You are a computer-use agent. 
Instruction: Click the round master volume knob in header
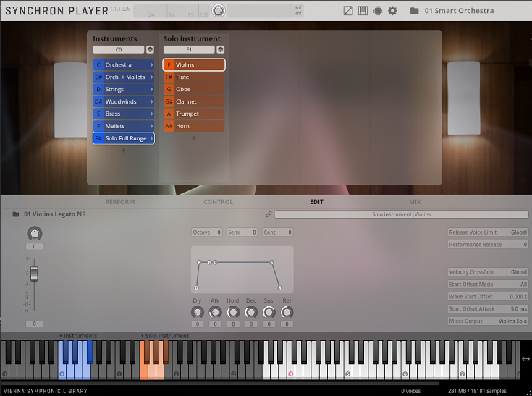click(219, 11)
